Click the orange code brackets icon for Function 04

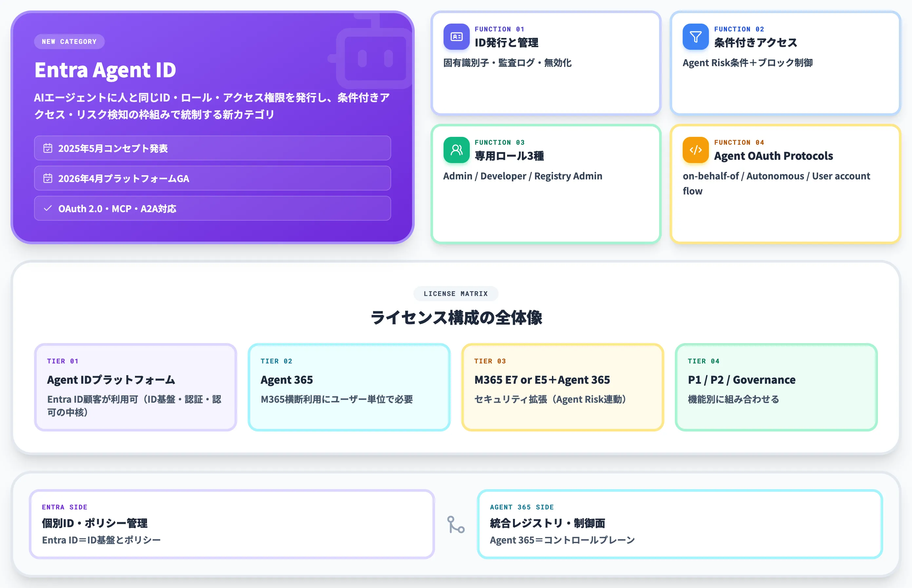tap(695, 150)
